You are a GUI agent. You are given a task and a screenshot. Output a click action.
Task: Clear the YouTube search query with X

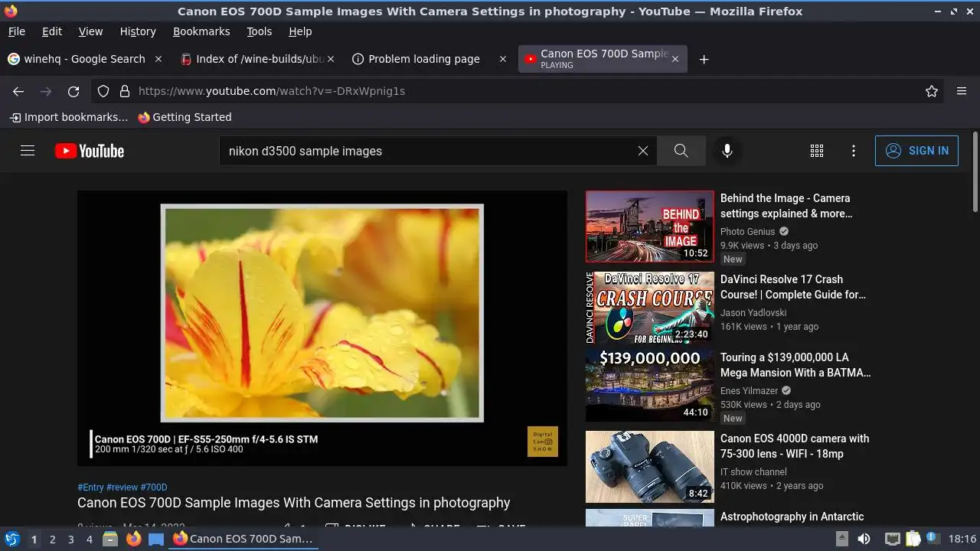tap(643, 151)
